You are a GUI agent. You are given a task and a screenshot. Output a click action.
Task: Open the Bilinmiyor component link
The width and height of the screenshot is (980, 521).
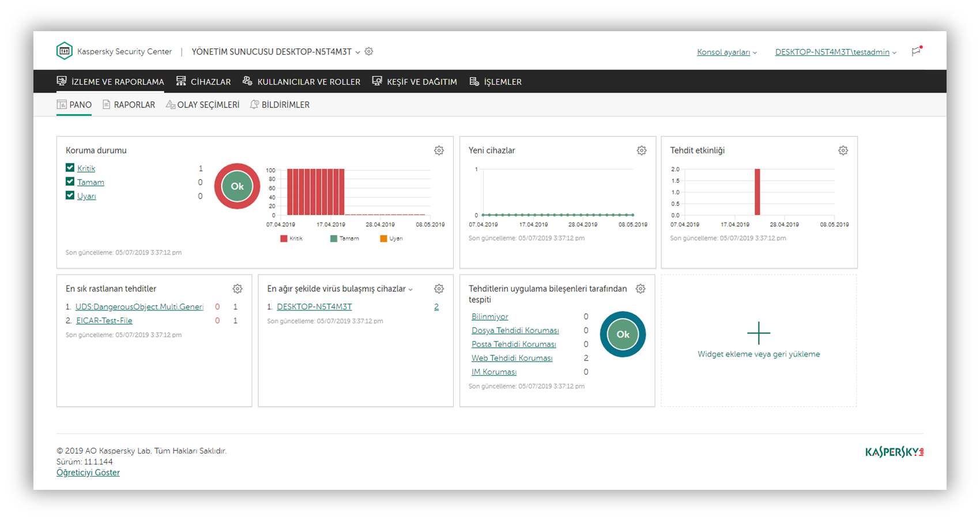point(490,317)
